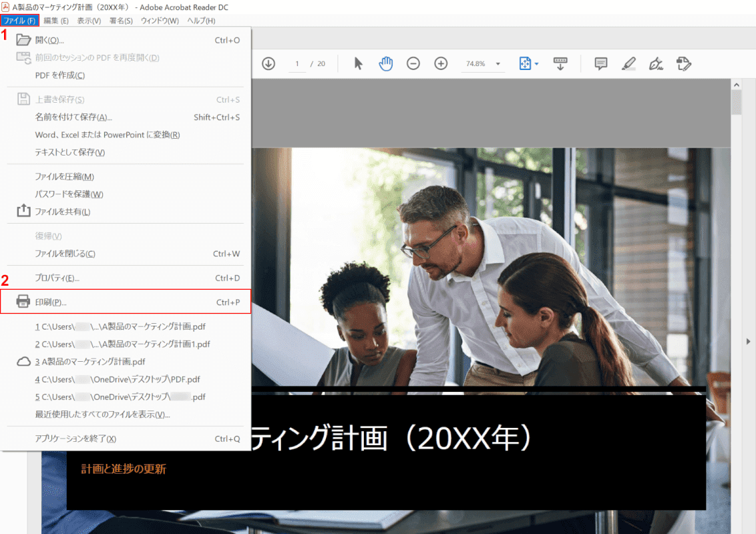This screenshot has width=756, height=534.
Task: Open the 表示(V) menu
Action: [x=89, y=21]
